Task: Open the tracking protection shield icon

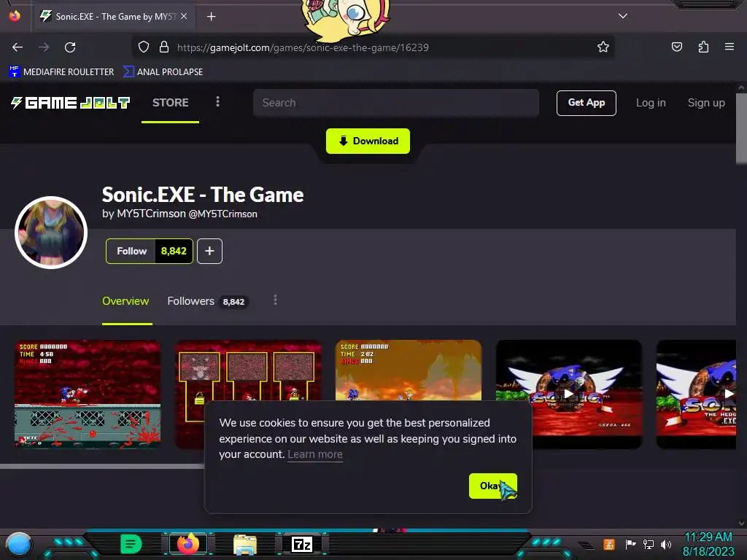Action: click(x=144, y=47)
